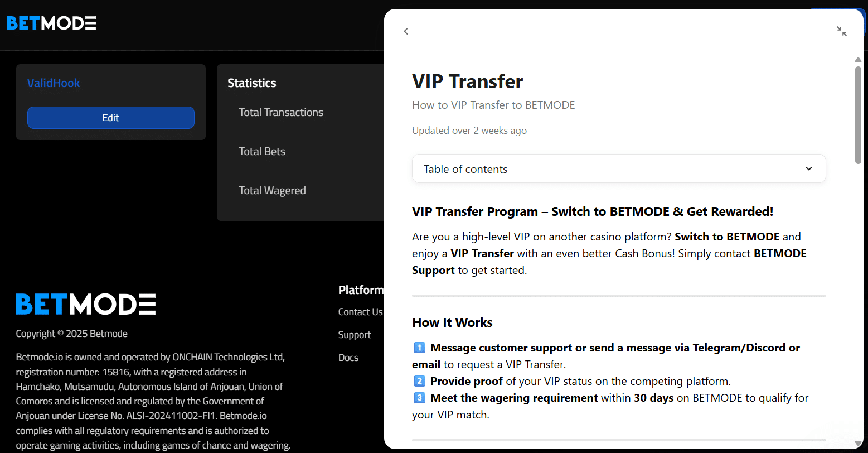Image resolution: width=868 pixels, height=453 pixels.
Task: Click the scroll-down arrow in the help panel
Action: click(859, 444)
